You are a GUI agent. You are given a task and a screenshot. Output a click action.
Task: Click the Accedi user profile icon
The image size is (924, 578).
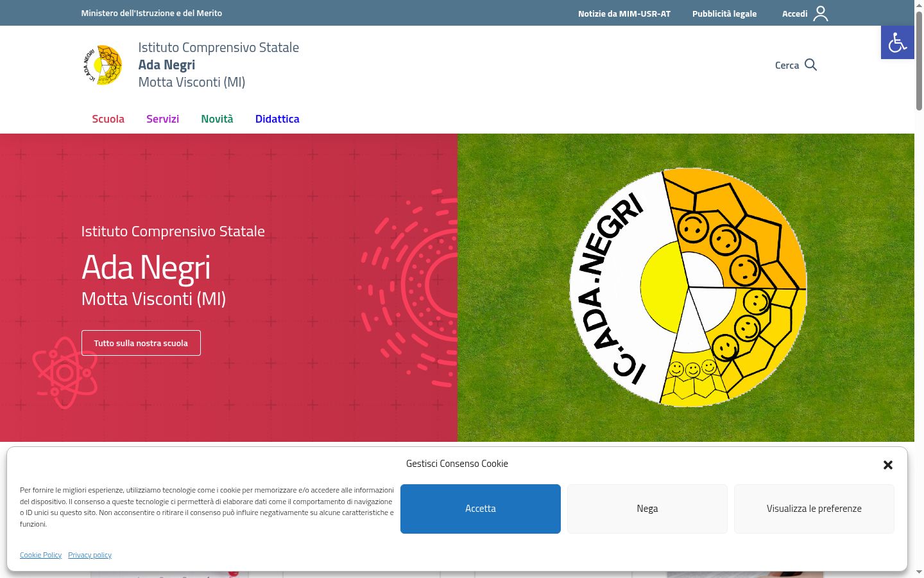click(x=821, y=13)
